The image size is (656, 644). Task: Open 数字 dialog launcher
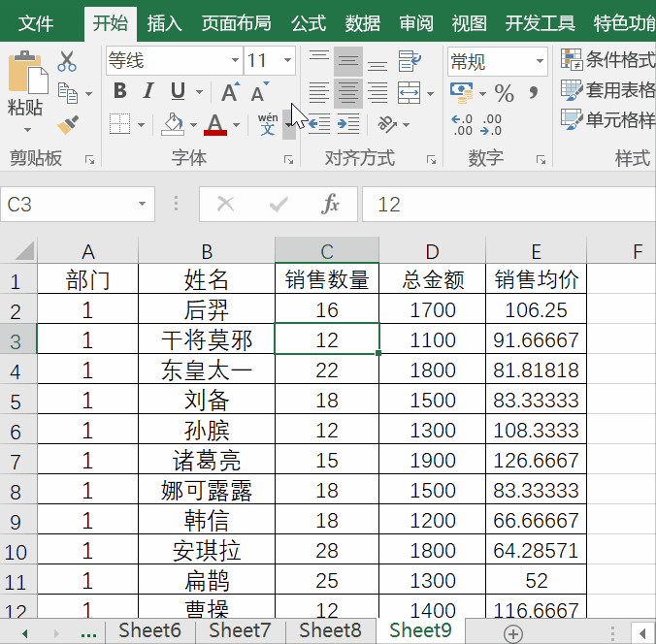541,160
